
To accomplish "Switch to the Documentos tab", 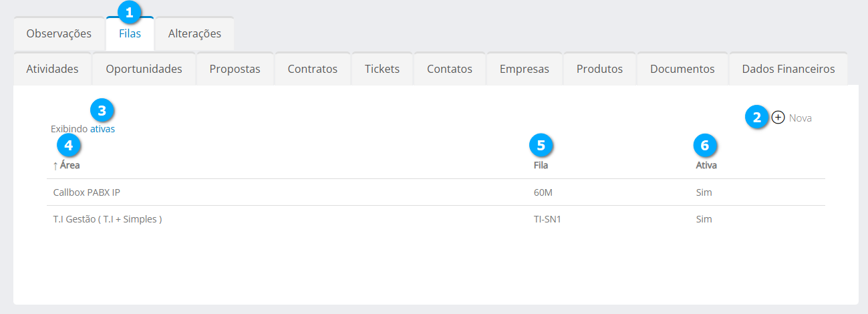I will pos(682,69).
